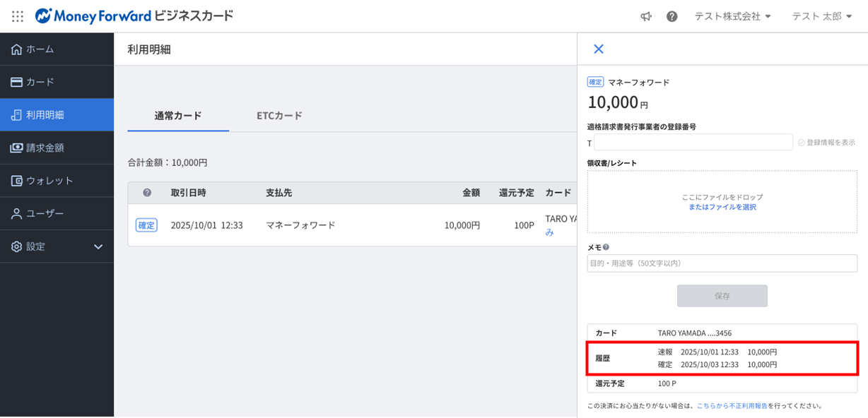Select the 通常カード tab
The height and width of the screenshot is (418, 868).
[178, 116]
